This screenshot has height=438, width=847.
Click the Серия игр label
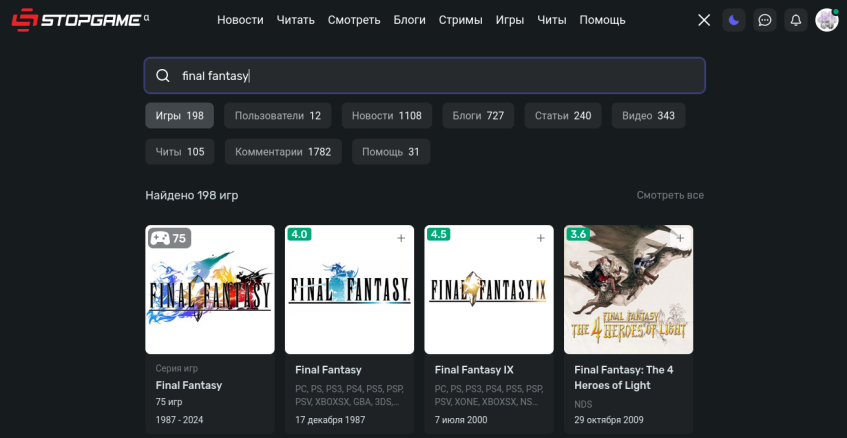[x=177, y=369]
